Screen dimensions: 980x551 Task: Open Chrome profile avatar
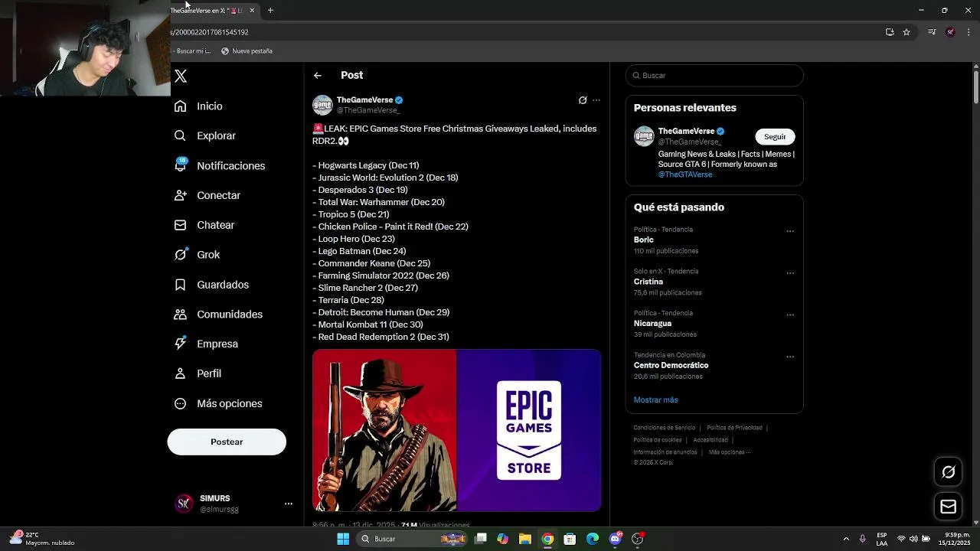pos(950,32)
